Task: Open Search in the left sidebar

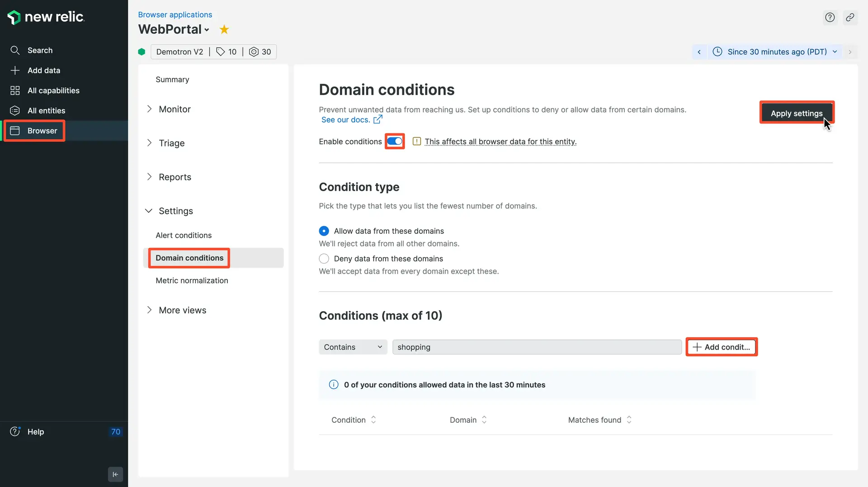Action: pyautogui.click(x=40, y=50)
